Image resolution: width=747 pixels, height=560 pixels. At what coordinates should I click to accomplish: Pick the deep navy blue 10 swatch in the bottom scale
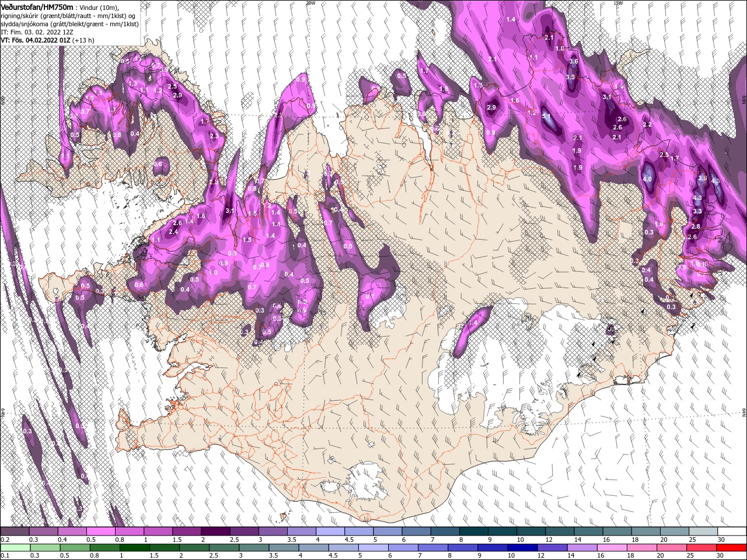522,548
